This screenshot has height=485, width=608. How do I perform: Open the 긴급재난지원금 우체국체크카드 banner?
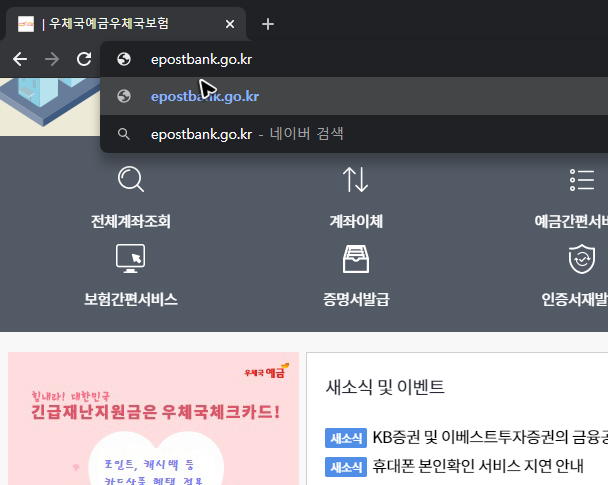154,419
